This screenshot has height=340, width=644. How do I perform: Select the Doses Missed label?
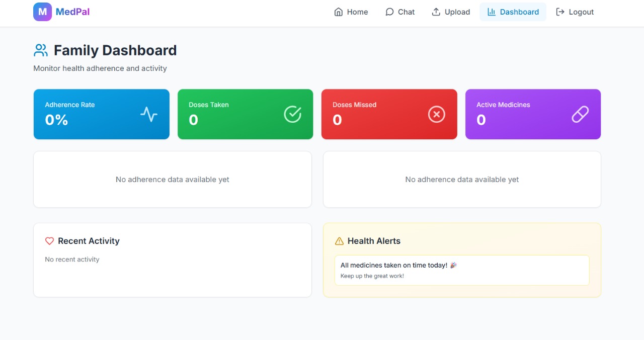355,105
